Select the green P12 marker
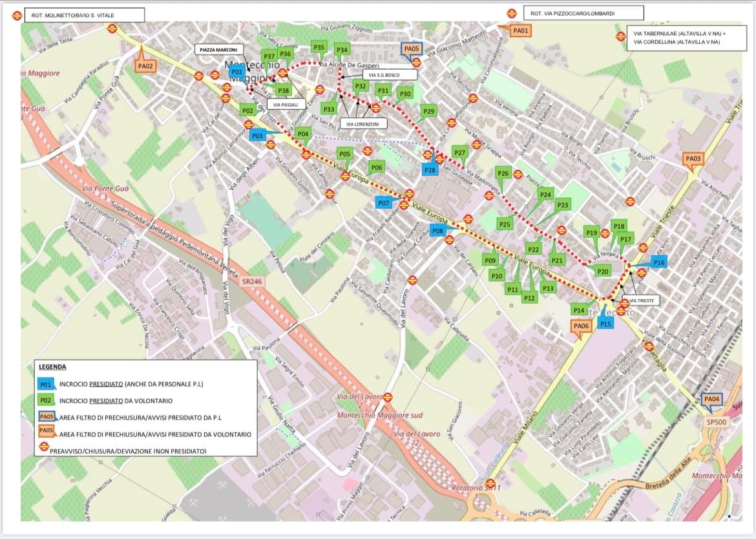This screenshot has width=756, height=539. [x=529, y=298]
